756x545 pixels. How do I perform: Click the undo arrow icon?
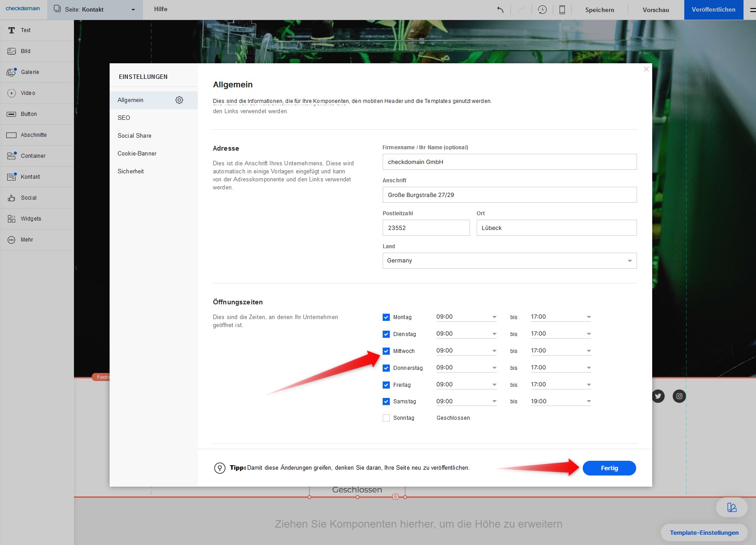coord(500,10)
